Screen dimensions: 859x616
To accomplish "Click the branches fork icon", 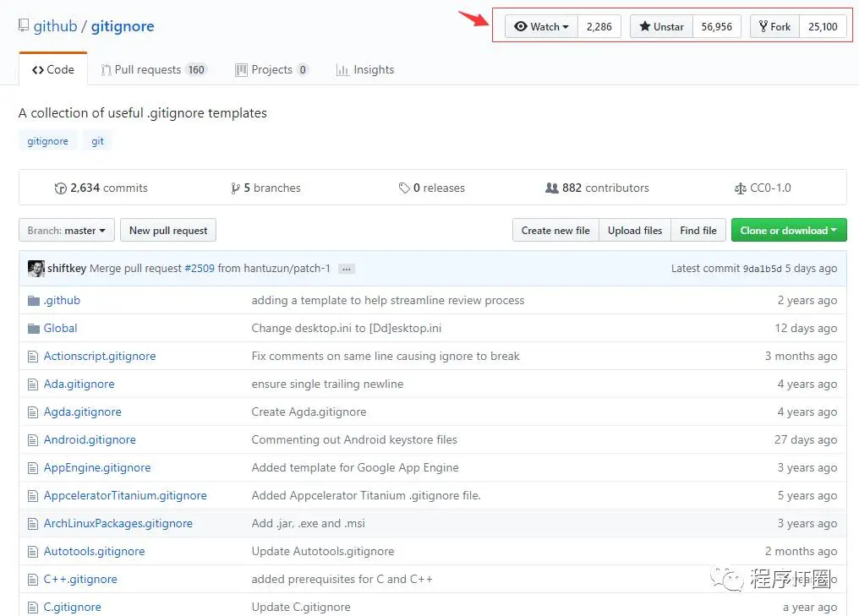I will (235, 188).
